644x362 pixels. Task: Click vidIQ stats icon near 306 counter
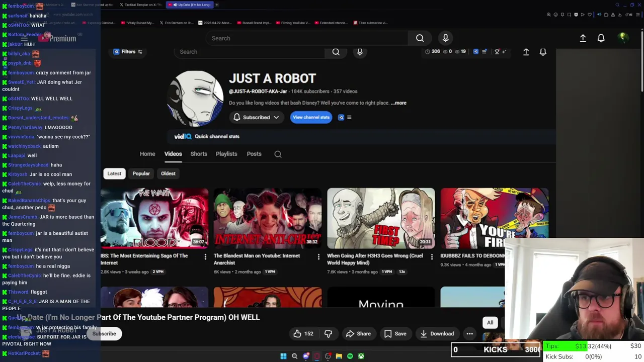(x=476, y=52)
